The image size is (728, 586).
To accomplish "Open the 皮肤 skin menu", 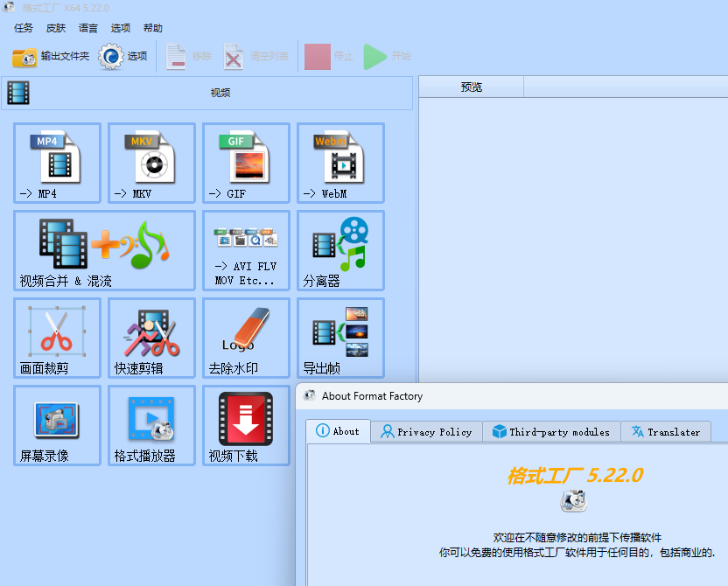I will tap(56, 28).
